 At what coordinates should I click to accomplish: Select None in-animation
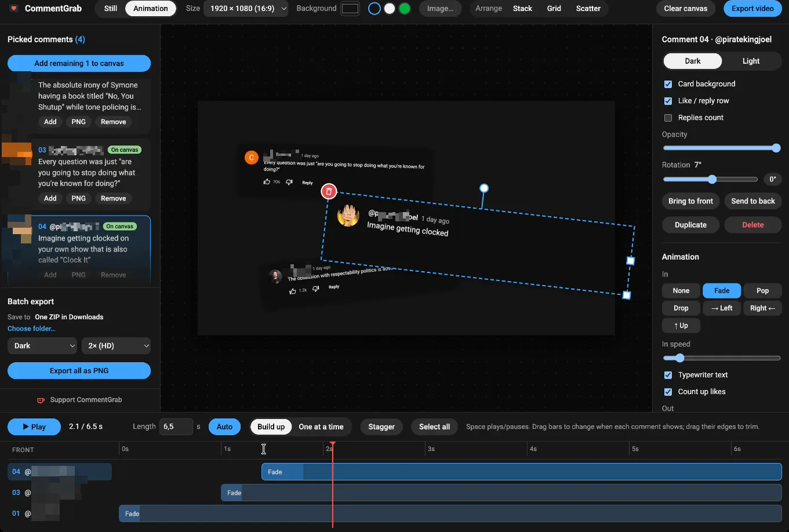point(681,291)
